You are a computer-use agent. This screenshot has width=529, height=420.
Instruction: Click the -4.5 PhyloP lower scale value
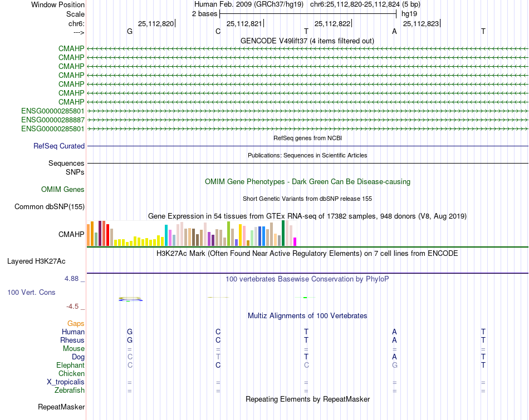click(72, 307)
